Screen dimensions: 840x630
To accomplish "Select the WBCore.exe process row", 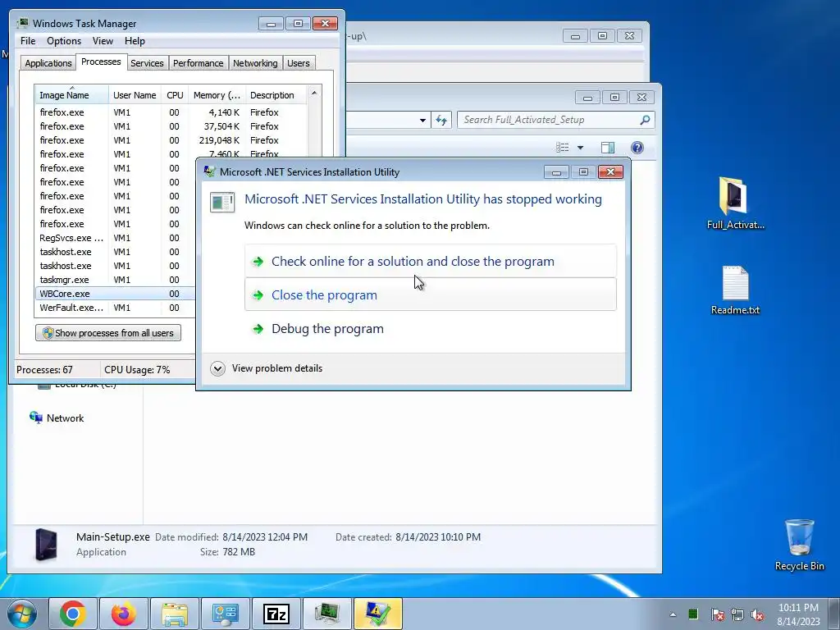I will [115, 294].
